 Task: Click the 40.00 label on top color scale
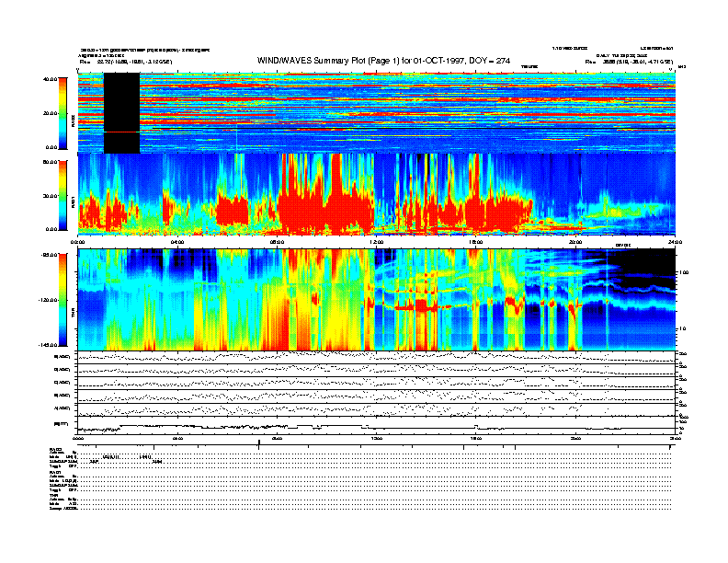(x=50, y=79)
